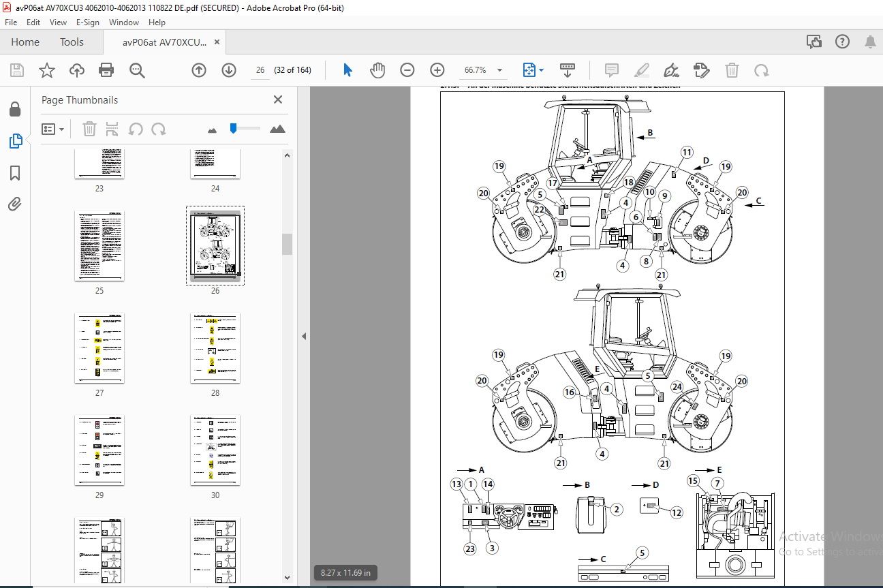
Task: Select the avP06at AV70XCU document tab
Action: coord(164,42)
